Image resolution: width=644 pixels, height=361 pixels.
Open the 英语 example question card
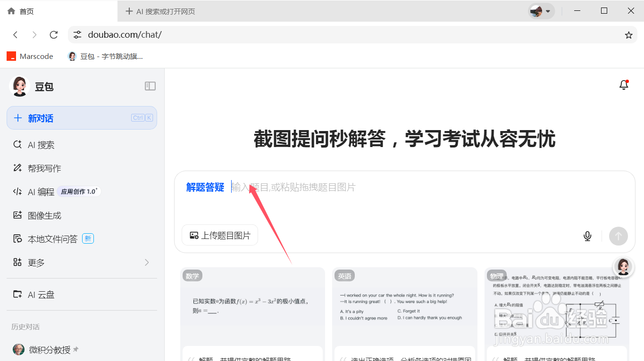point(404,314)
